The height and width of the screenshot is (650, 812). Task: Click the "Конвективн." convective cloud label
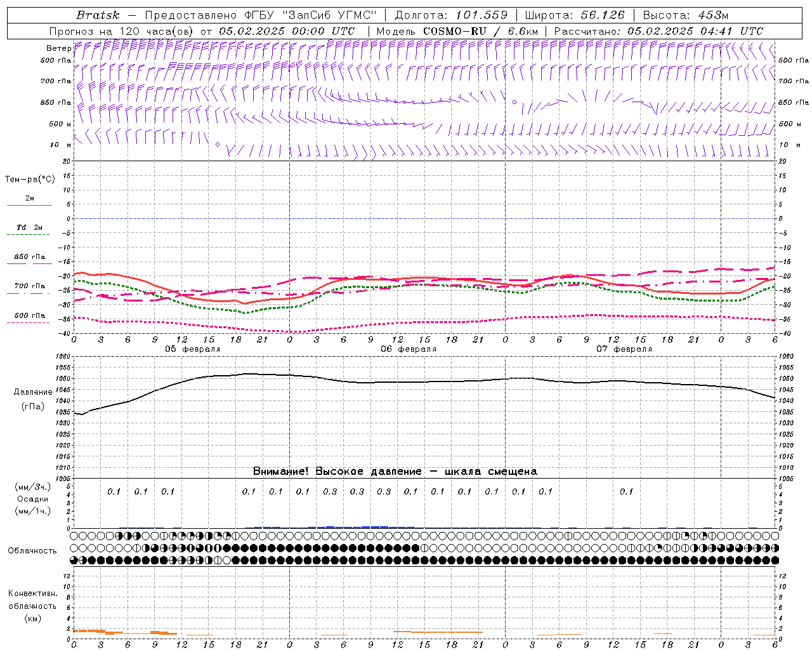(x=32, y=594)
